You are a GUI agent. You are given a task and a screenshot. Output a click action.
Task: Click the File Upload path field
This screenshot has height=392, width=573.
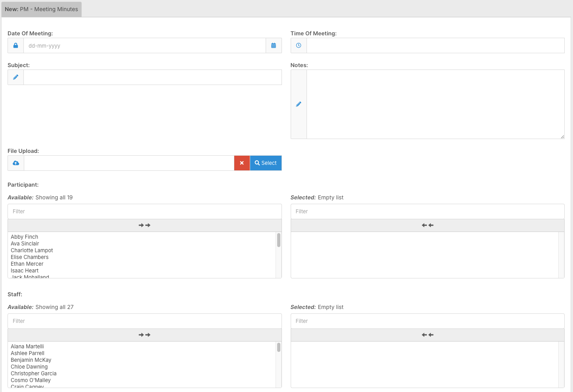click(x=129, y=163)
